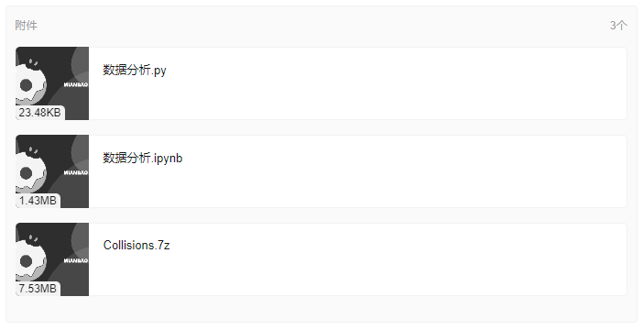Click the donut icon on 数据分析.py thumbnail
644x330 pixels.
coord(27,84)
